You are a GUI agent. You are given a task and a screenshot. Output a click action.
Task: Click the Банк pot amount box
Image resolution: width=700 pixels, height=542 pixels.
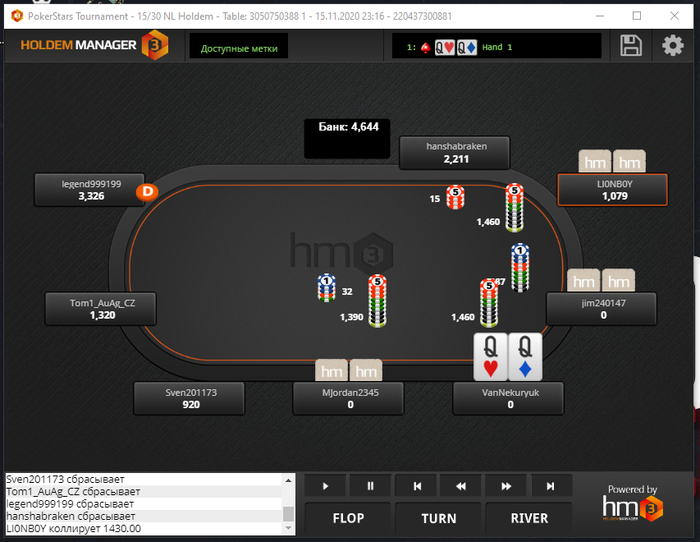tap(347, 138)
